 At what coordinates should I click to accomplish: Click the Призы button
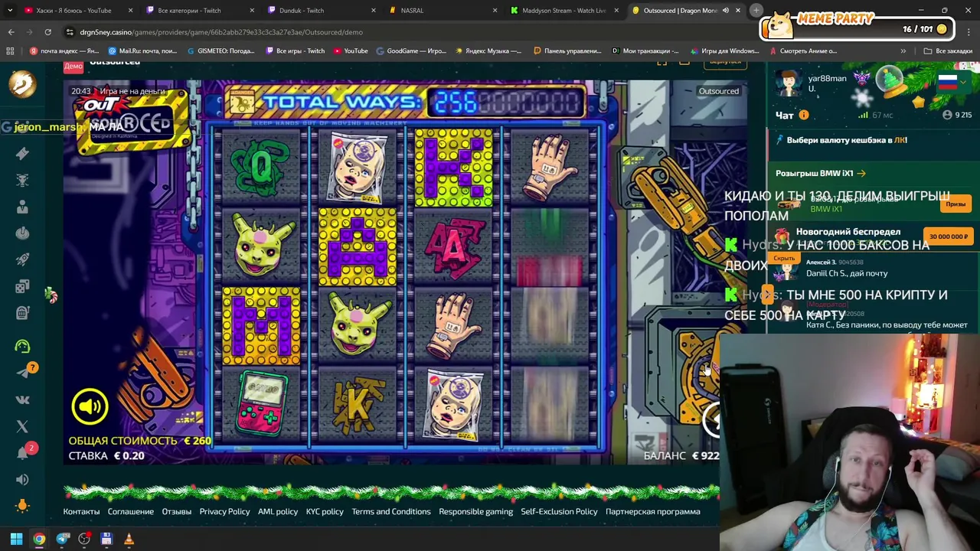tap(955, 204)
